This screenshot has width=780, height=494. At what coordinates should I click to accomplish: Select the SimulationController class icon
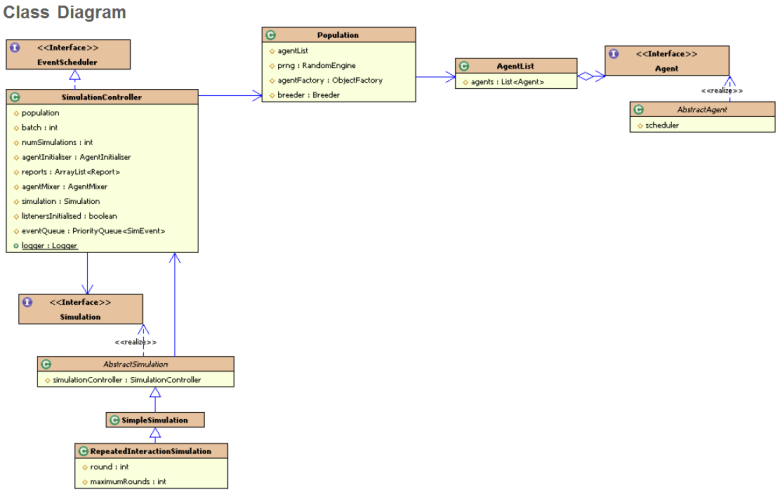pos(15,97)
